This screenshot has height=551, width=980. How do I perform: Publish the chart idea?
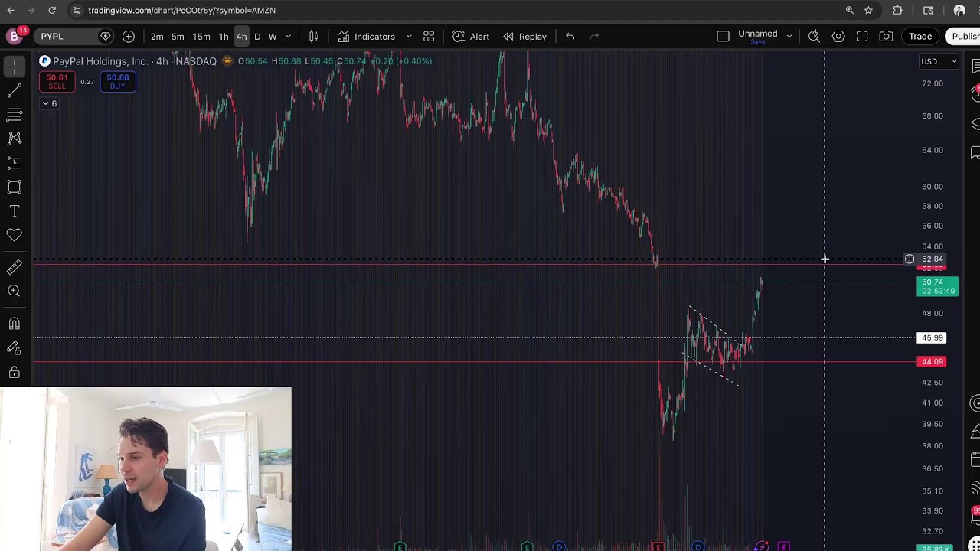point(965,36)
